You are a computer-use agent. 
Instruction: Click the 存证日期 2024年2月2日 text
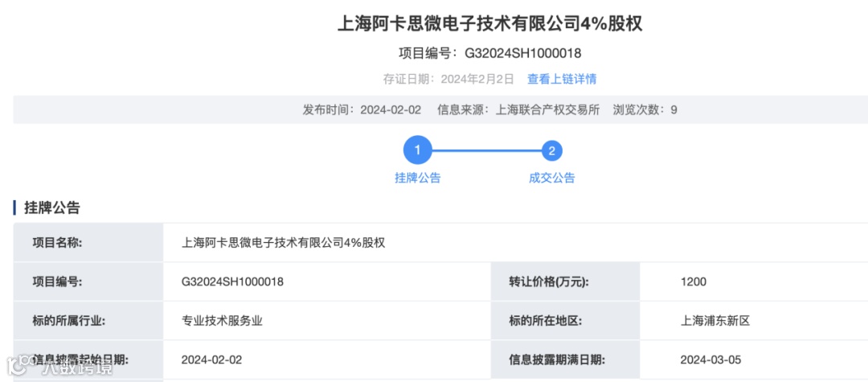coord(449,79)
